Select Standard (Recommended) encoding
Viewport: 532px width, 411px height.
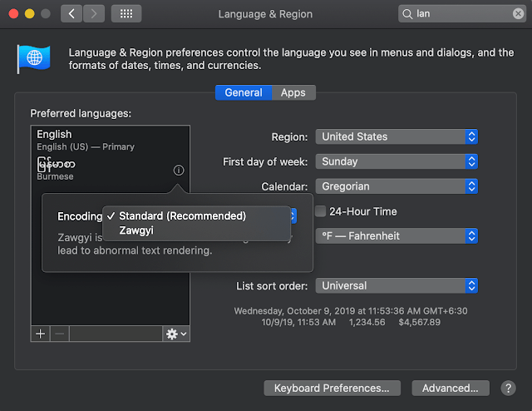(182, 215)
